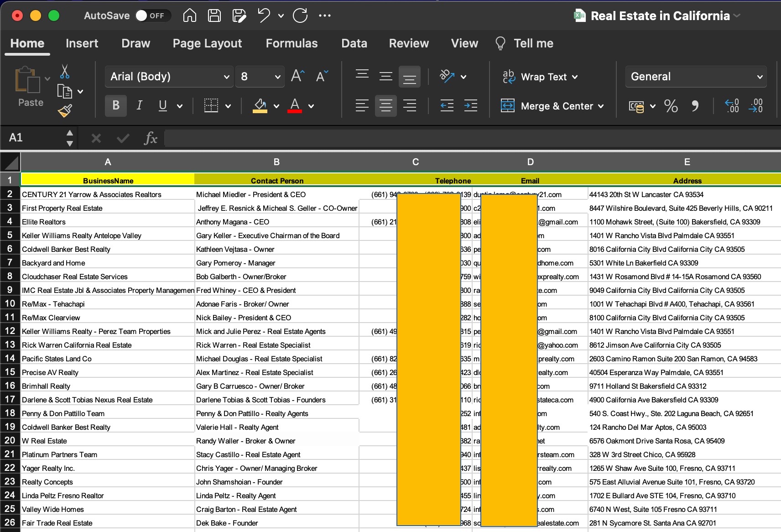
Task: Open the Tell me search
Action: pyautogui.click(x=524, y=43)
